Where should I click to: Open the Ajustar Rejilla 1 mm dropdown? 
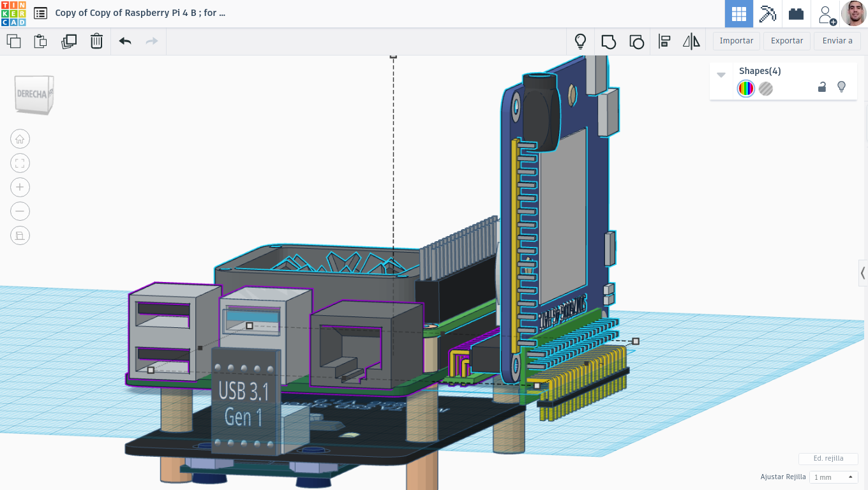point(834,477)
